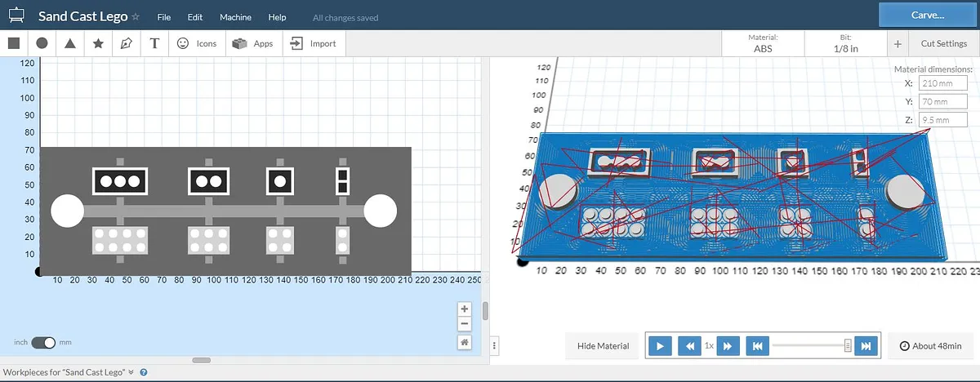The width and height of the screenshot is (980, 382).
Task: Choose the Star shape tool
Action: (x=98, y=43)
